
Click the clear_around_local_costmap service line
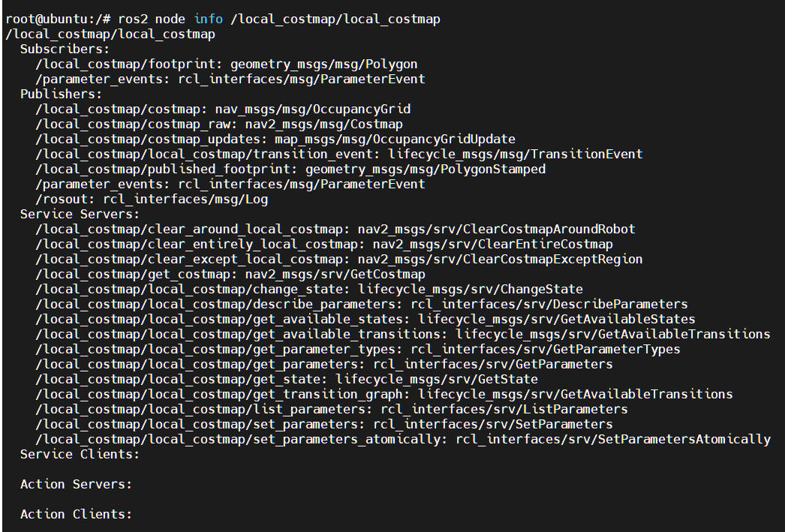click(335, 229)
